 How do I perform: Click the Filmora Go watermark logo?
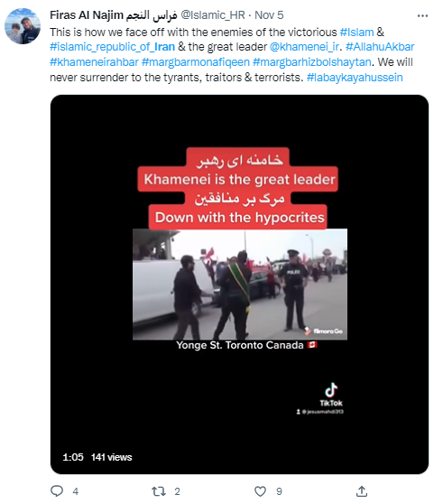pyautogui.click(x=324, y=331)
